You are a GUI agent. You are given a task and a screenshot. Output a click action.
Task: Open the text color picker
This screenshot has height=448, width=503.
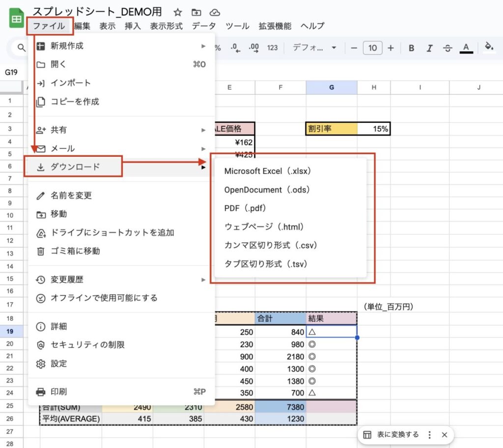click(x=466, y=48)
